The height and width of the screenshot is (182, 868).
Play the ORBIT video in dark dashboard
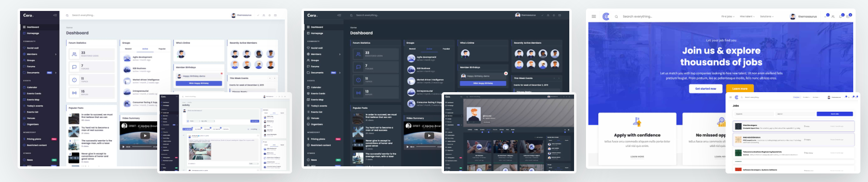pos(429,135)
